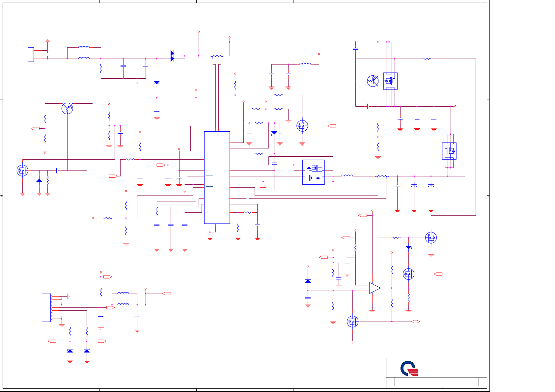Select the large central controller IC rectangle
Viewport: 555px width, 392px height.
217,177
